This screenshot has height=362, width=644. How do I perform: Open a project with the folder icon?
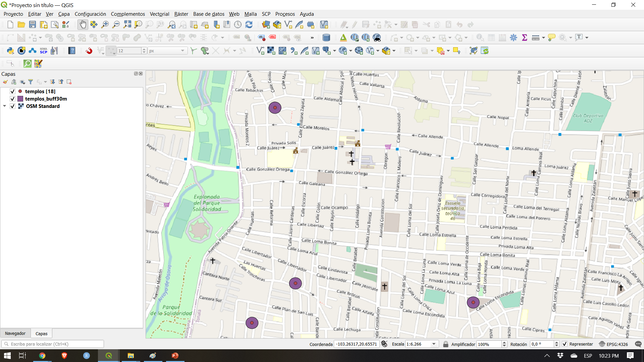pyautogui.click(x=21, y=24)
